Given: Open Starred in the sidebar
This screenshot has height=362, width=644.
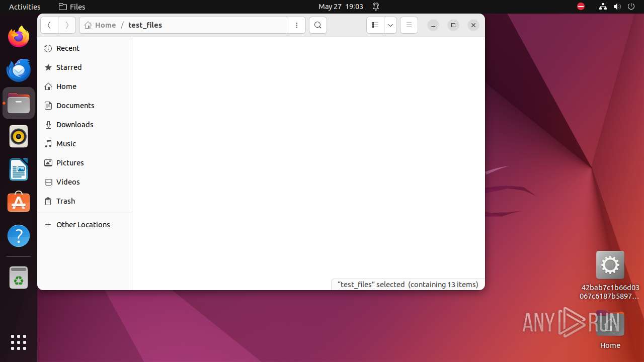Looking at the screenshot, I should tap(85, 67).
